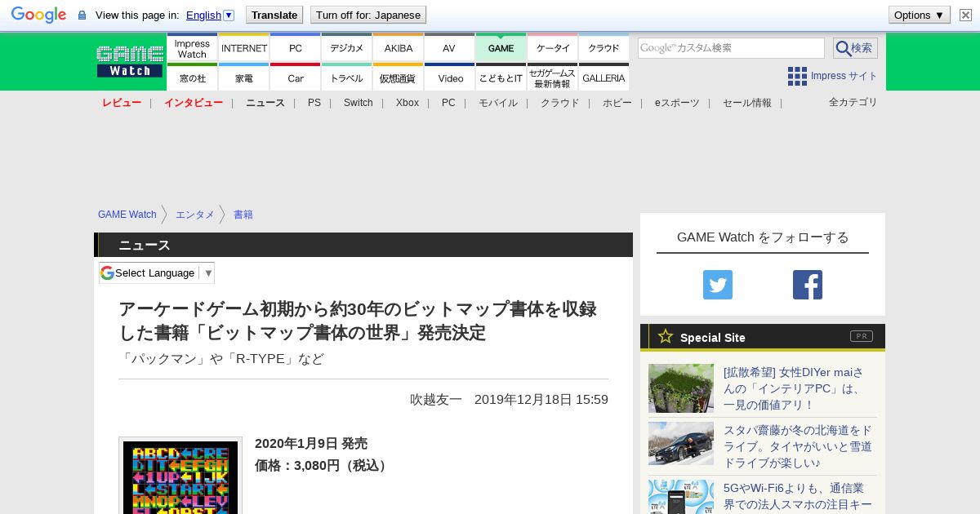Screen dimensions: 980x514
Task: Open the Car Watch tab
Action: pyautogui.click(x=296, y=78)
